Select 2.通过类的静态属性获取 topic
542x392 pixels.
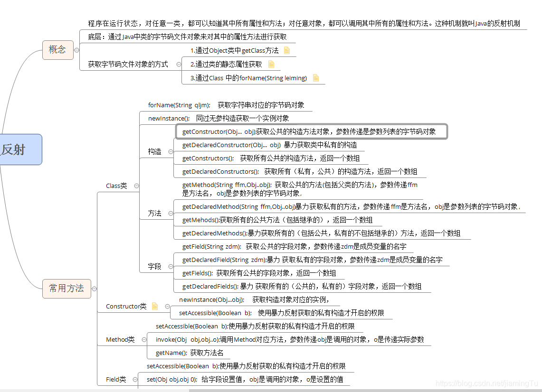226,64
